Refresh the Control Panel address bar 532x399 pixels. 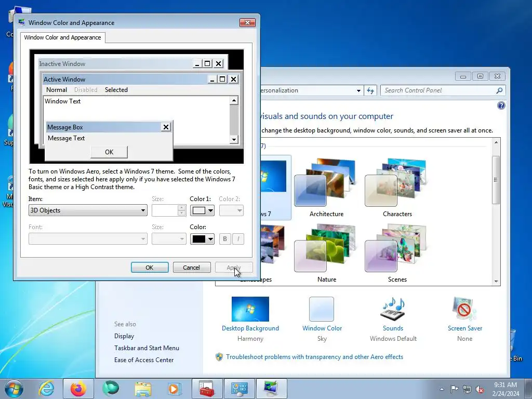[370, 90]
